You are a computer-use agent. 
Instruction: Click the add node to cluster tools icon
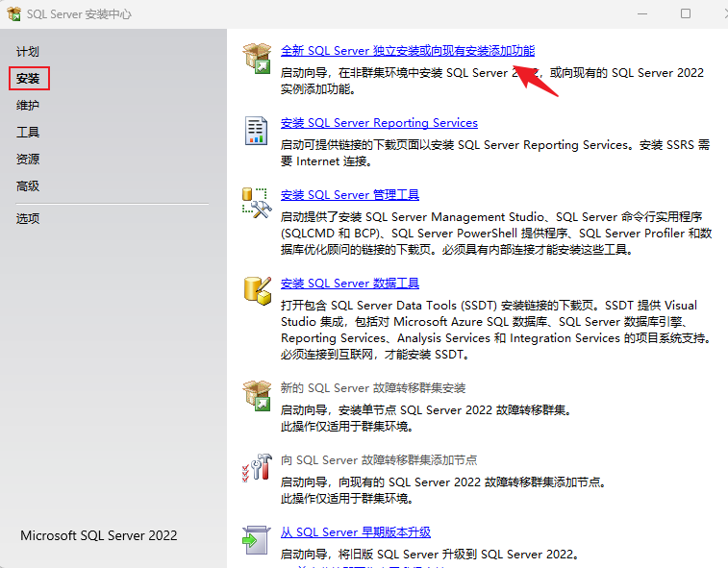(257, 467)
